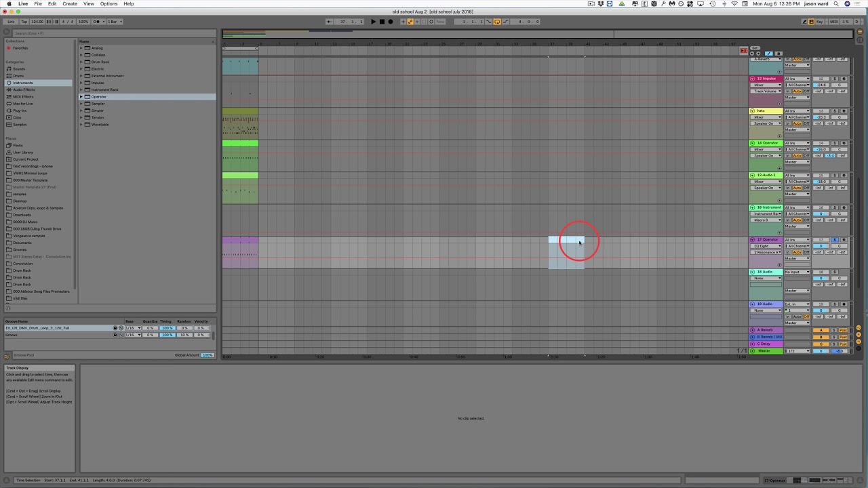Image resolution: width=868 pixels, height=488 pixels.
Task: Toggle the Draw Mode pencil icon
Action: tap(804, 22)
